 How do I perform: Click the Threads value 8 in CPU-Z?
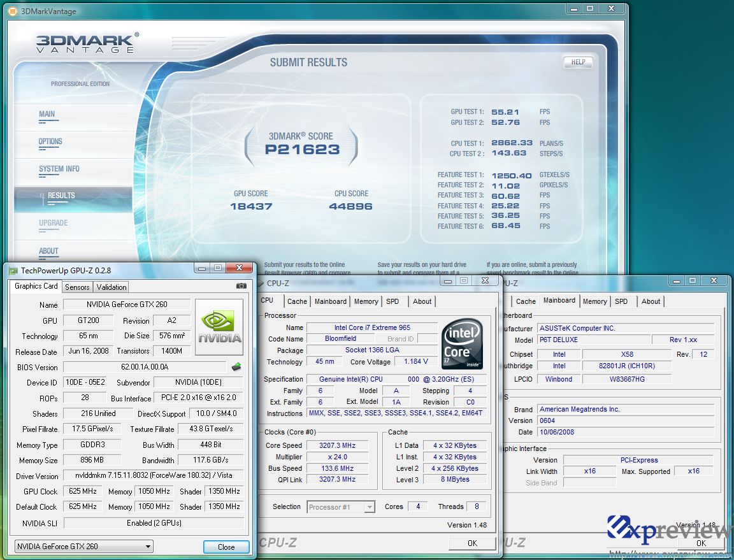(x=477, y=506)
